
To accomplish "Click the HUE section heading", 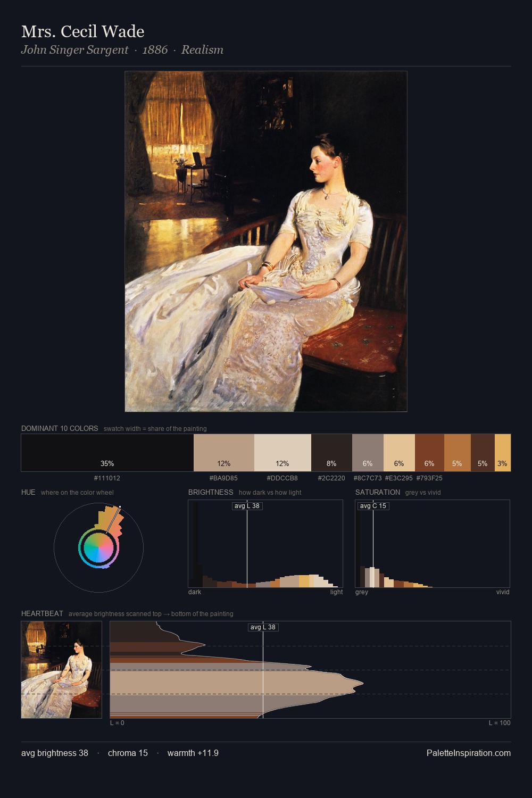I will coord(28,492).
